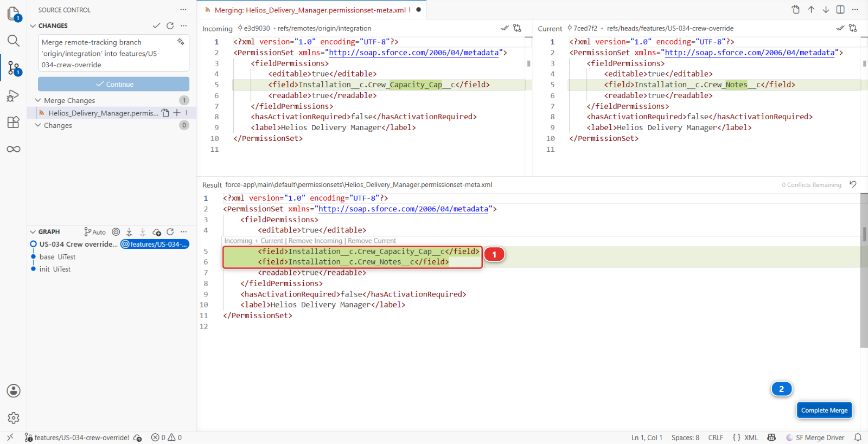Click CRLF line ending in the status bar
Image resolution: width=868 pixels, height=444 pixels.
[716, 437]
